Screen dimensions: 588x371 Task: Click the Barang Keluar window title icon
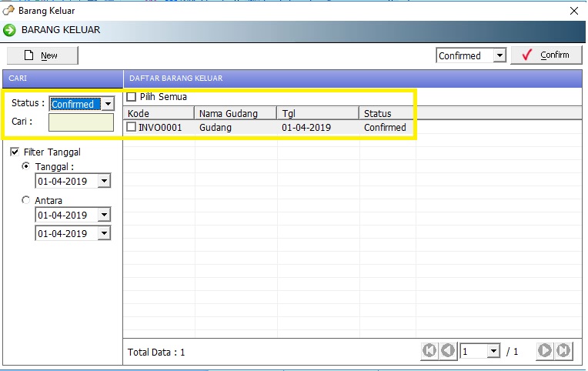8,11
